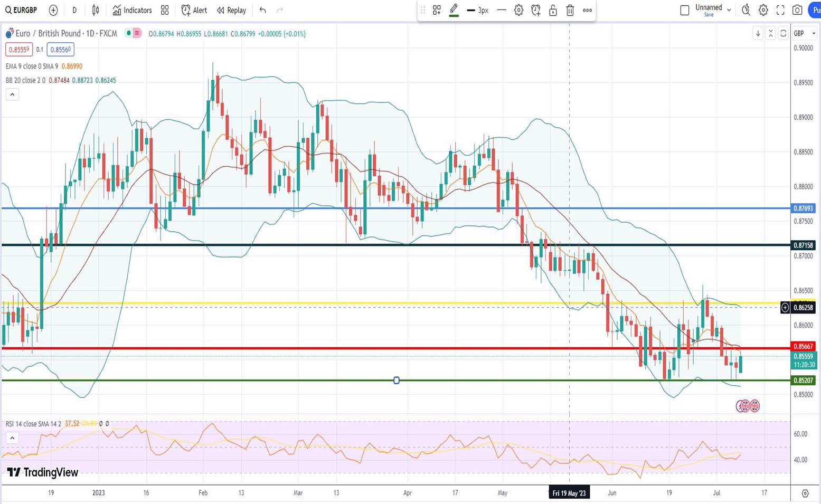Select the D timeframe interval
This screenshot has height=504, width=821.
74,10
